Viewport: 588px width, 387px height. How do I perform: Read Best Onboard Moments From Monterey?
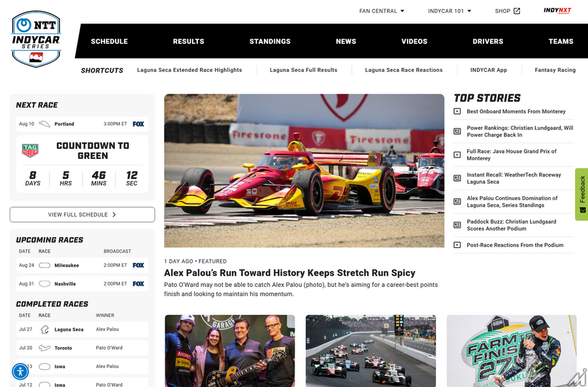[516, 112]
